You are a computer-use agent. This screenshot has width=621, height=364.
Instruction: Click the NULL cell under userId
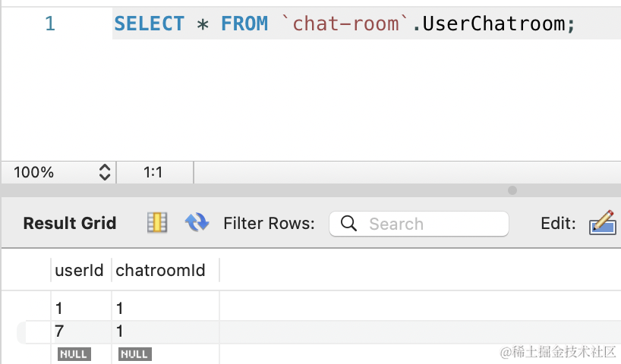[x=74, y=353]
